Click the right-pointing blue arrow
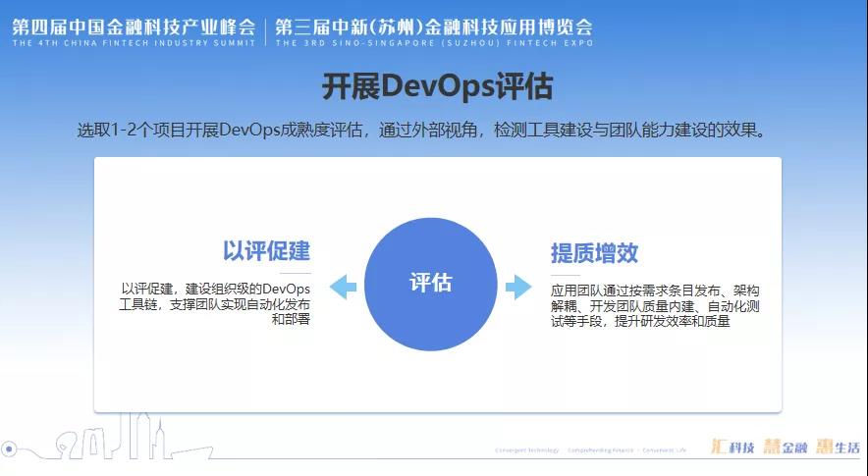The height and width of the screenshot is (476, 868). [x=518, y=287]
